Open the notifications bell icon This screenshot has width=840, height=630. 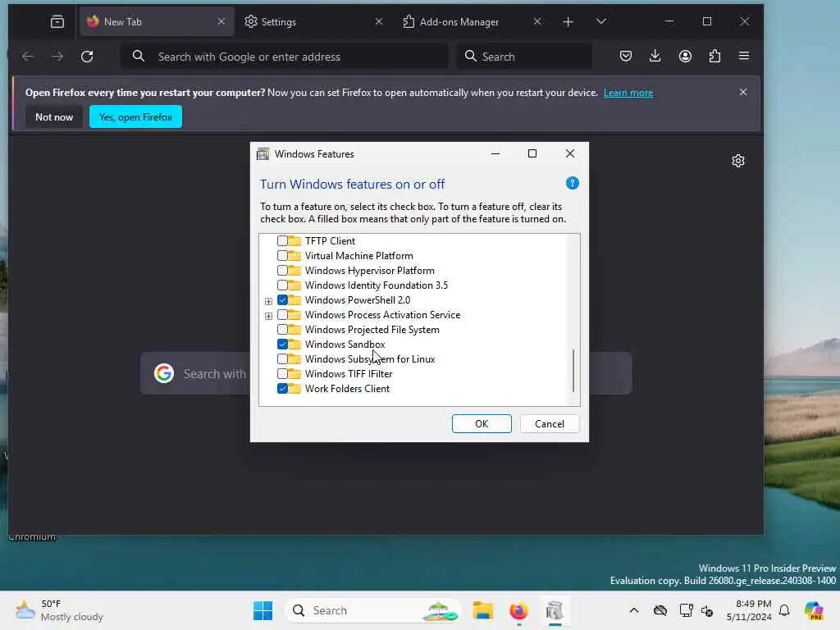[x=784, y=610]
